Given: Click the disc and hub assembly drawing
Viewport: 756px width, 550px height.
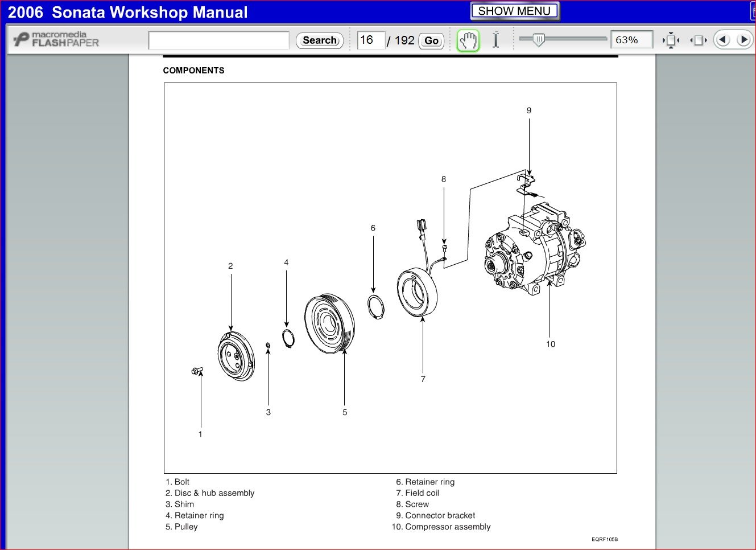Looking at the screenshot, I should (x=236, y=356).
